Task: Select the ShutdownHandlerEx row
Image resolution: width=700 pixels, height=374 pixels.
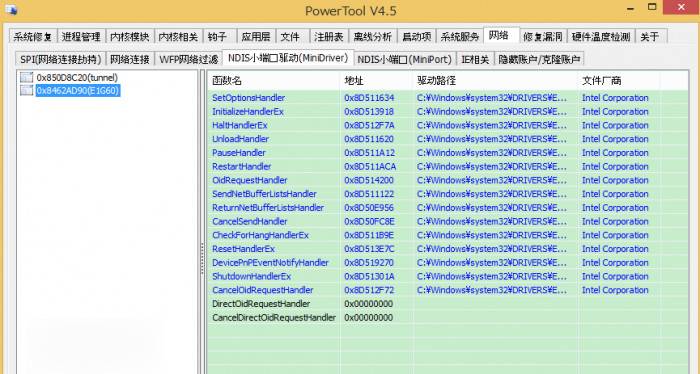Action: pyautogui.click(x=448, y=276)
